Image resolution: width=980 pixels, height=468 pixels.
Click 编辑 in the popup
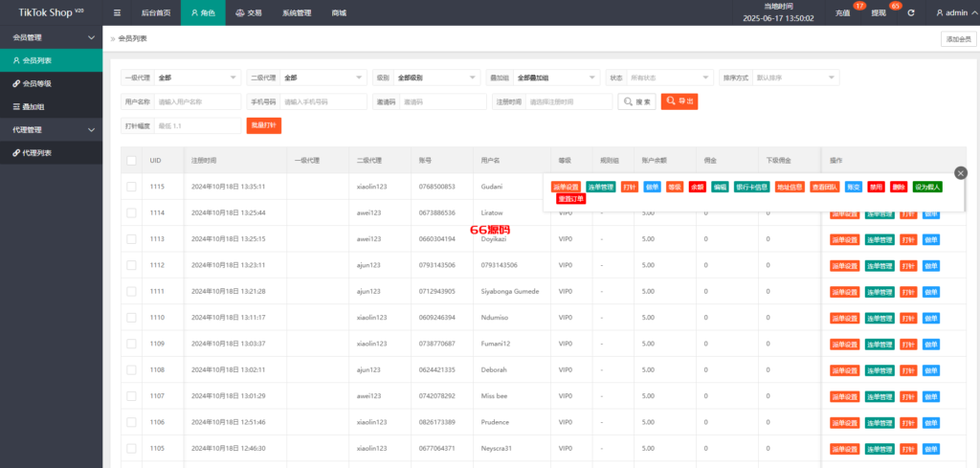[720, 187]
